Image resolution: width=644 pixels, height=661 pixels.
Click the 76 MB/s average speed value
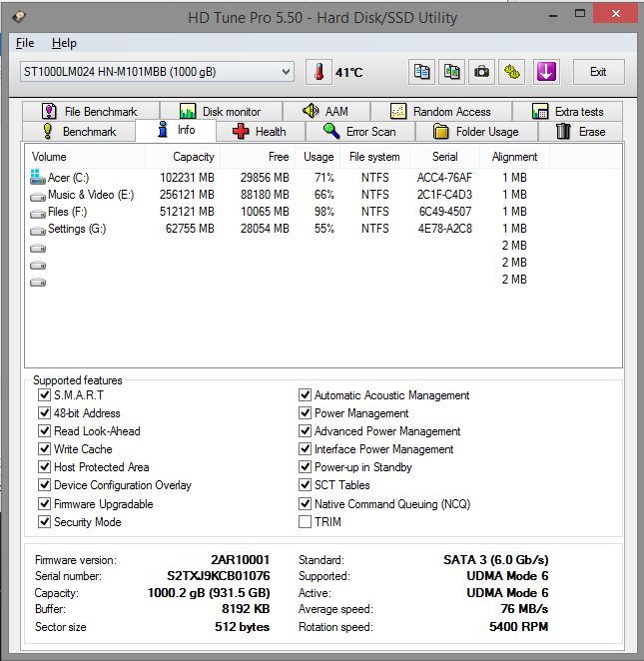524,609
